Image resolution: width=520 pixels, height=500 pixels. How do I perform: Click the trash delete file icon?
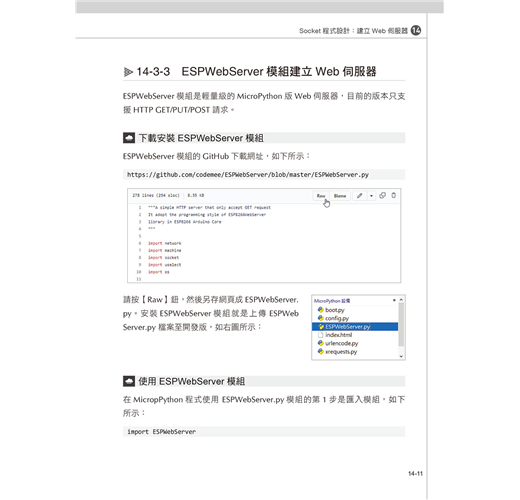pyautogui.click(x=393, y=195)
